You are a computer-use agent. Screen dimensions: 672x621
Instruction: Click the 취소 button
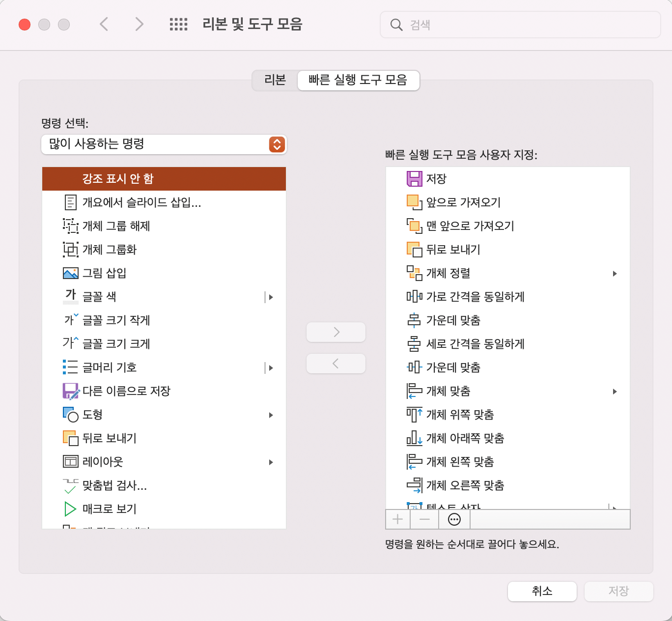click(x=542, y=591)
